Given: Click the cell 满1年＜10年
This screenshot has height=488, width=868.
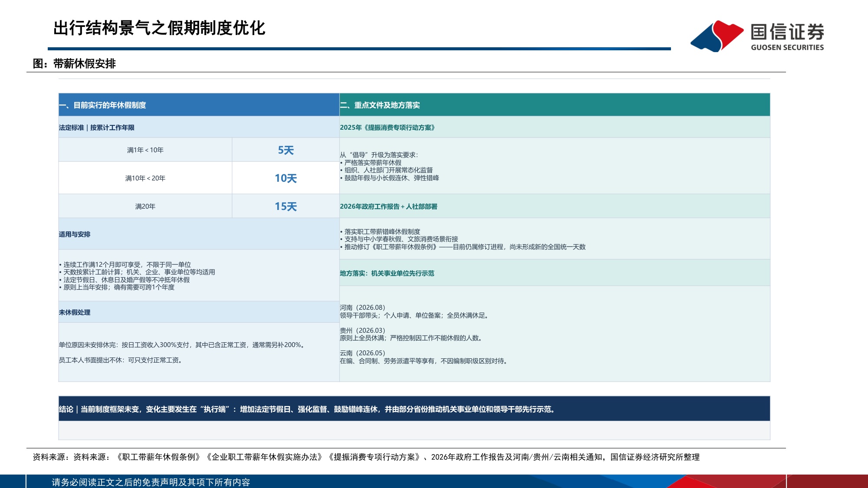Looking at the screenshot, I should [145, 150].
